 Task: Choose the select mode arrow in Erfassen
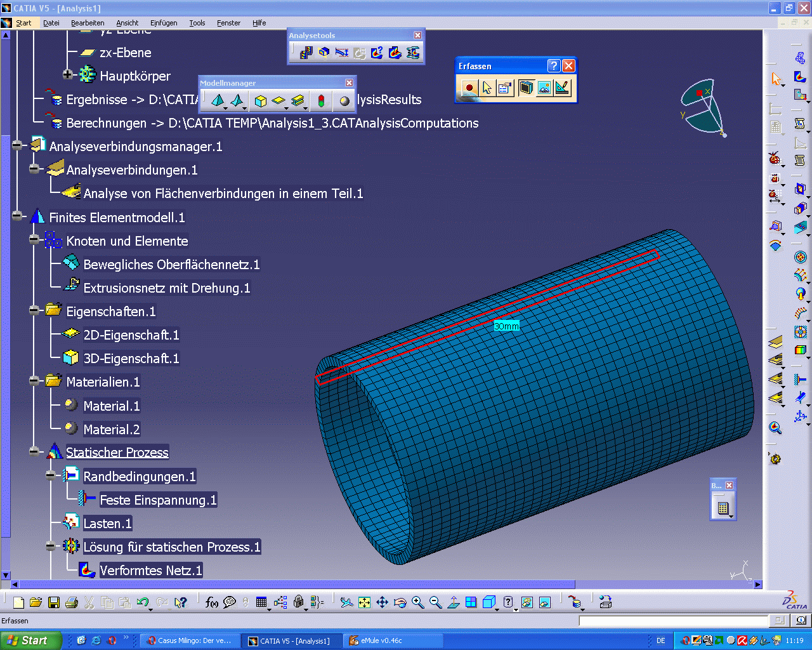point(487,88)
